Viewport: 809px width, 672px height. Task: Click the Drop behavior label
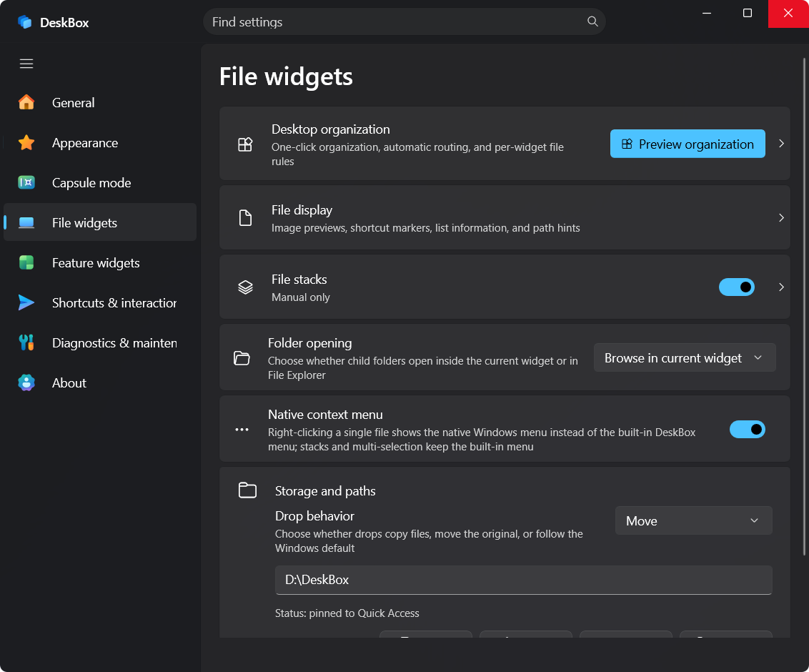pyautogui.click(x=314, y=516)
